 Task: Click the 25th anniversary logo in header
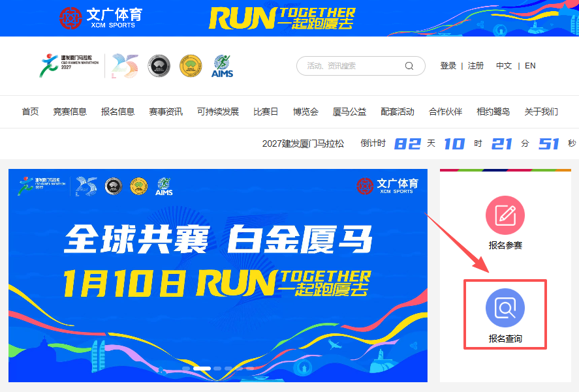(125, 66)
